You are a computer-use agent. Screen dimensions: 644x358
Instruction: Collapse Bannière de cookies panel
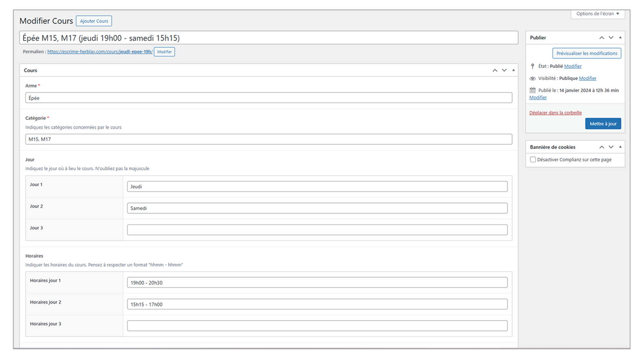[620, 147]
